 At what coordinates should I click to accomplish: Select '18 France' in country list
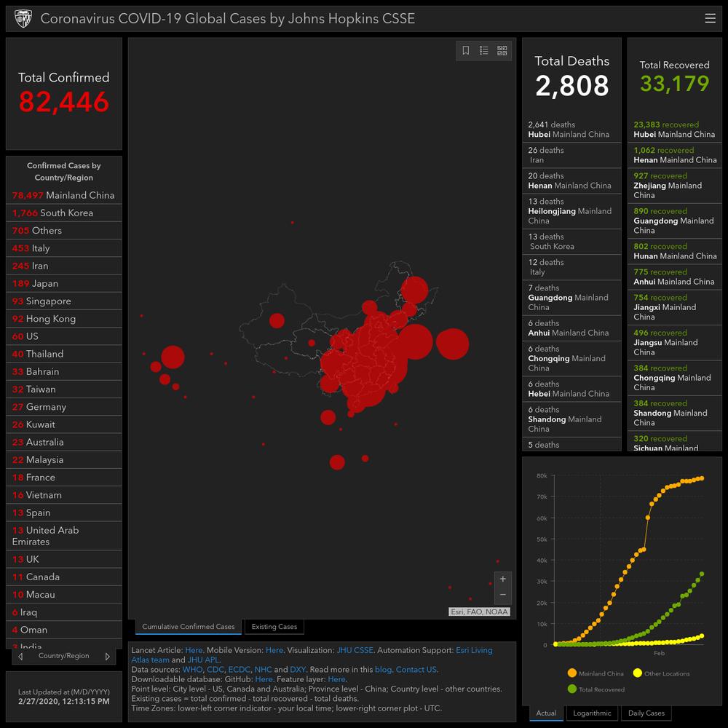point(63,478)
